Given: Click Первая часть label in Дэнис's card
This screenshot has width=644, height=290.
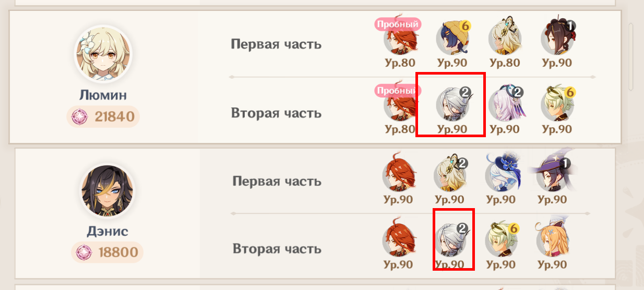Looking at the screenshot, I should (277, 182).
